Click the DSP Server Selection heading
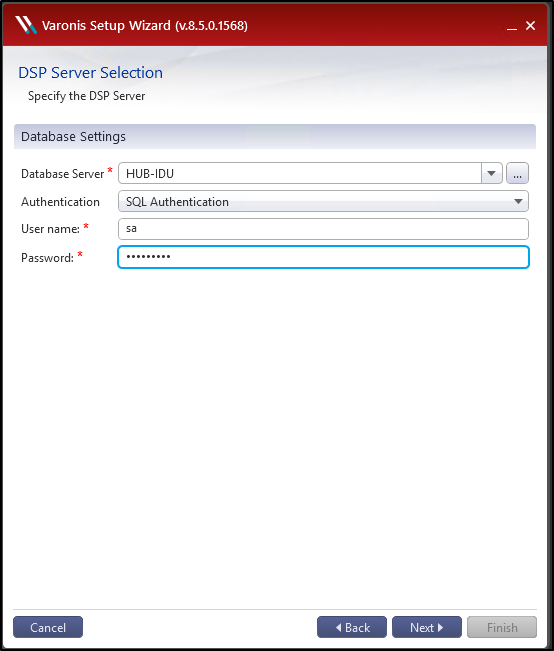Image resolution: width=554 pixels, height=651 pixels. (91, 73)
